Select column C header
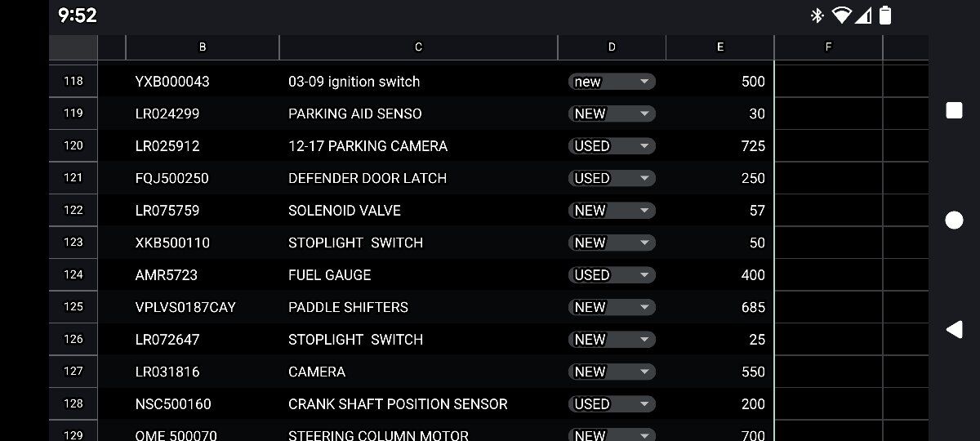The image size is (980, 441). point(418,47)
